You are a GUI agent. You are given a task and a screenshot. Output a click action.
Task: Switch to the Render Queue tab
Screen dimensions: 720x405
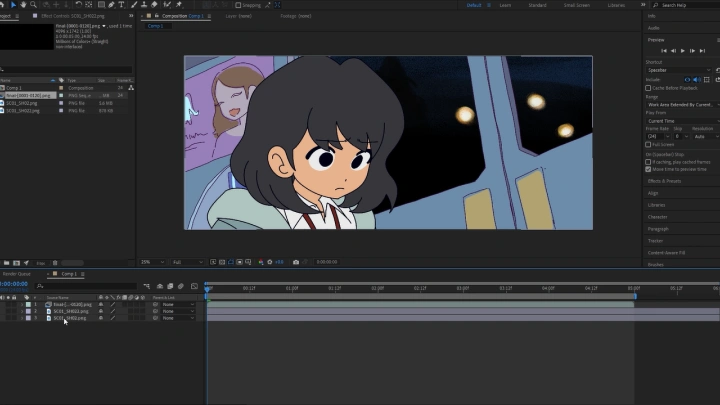click(17, 274)
